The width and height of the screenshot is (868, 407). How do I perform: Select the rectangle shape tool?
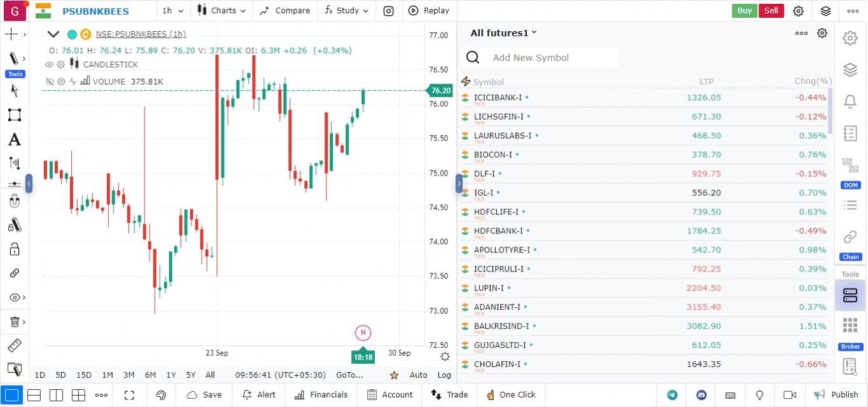[x=14, y=115]
